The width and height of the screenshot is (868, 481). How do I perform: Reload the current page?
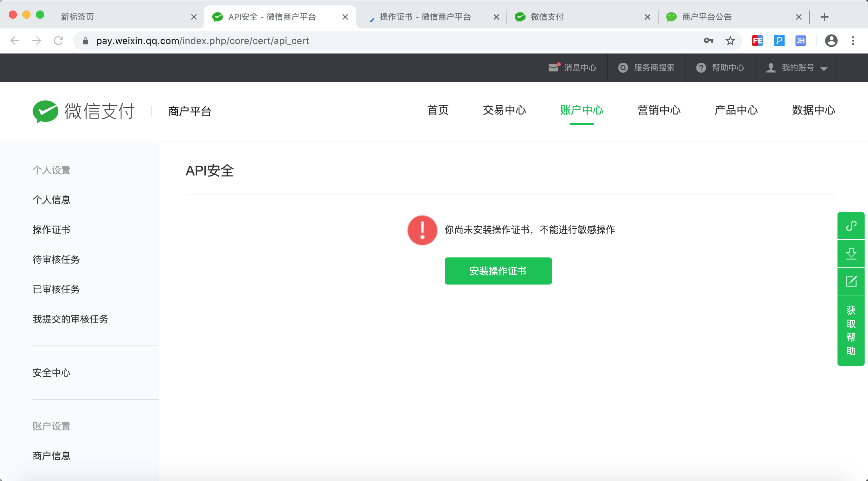(x=59, y=41)
